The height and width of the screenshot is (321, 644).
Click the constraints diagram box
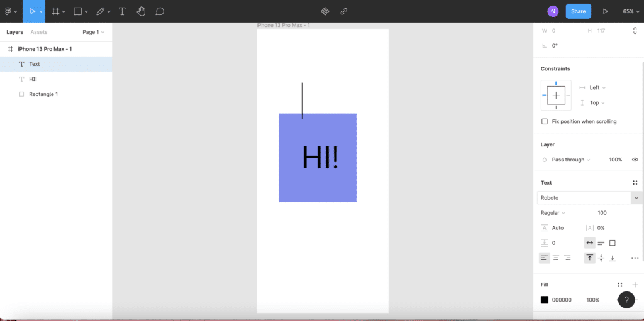(556, 95)
